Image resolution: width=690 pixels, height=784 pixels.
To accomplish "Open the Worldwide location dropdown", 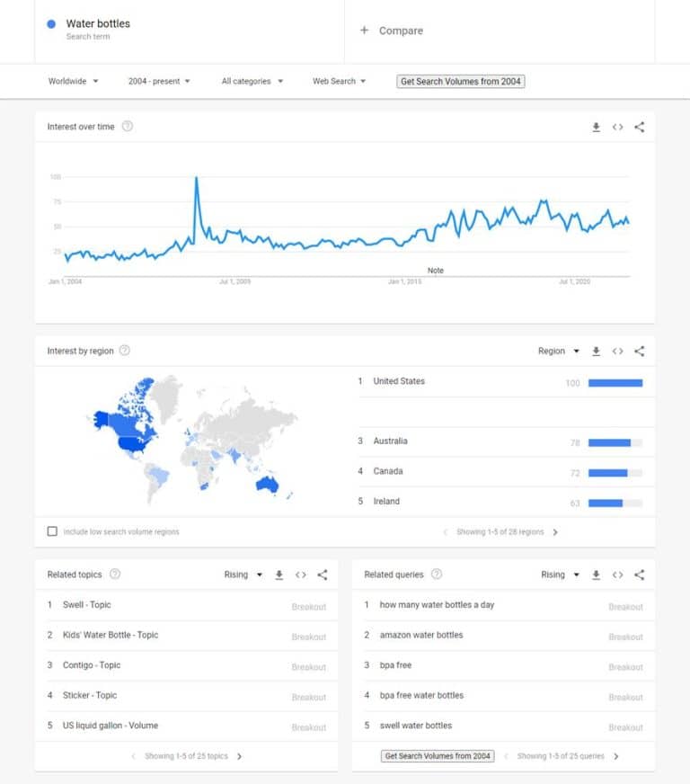I will click(x=72, y=81).
